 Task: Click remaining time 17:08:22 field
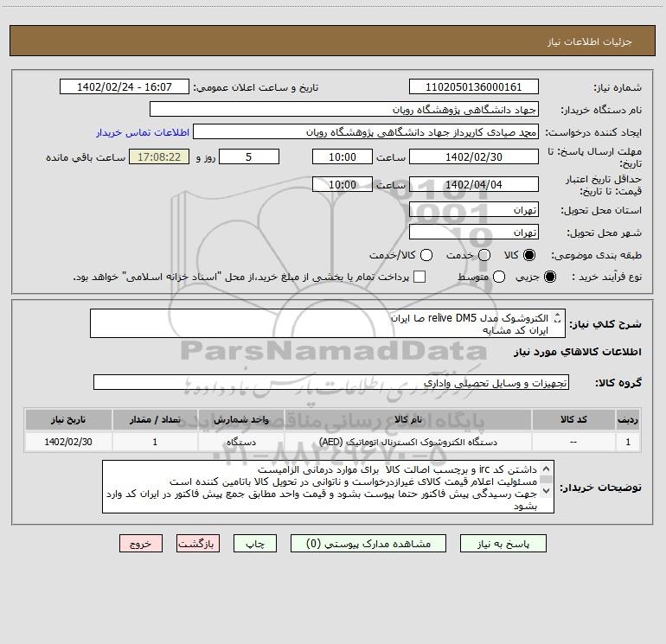159,156
